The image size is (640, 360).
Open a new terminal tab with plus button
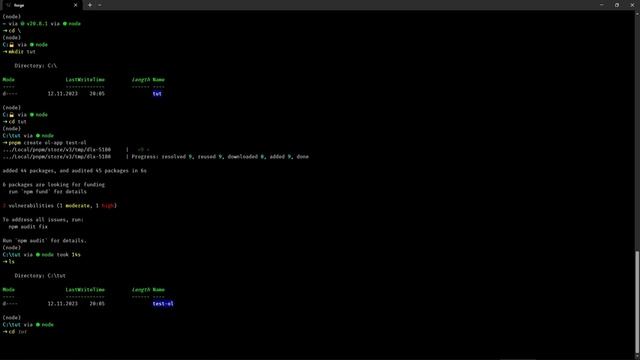(x=90, y=5)
